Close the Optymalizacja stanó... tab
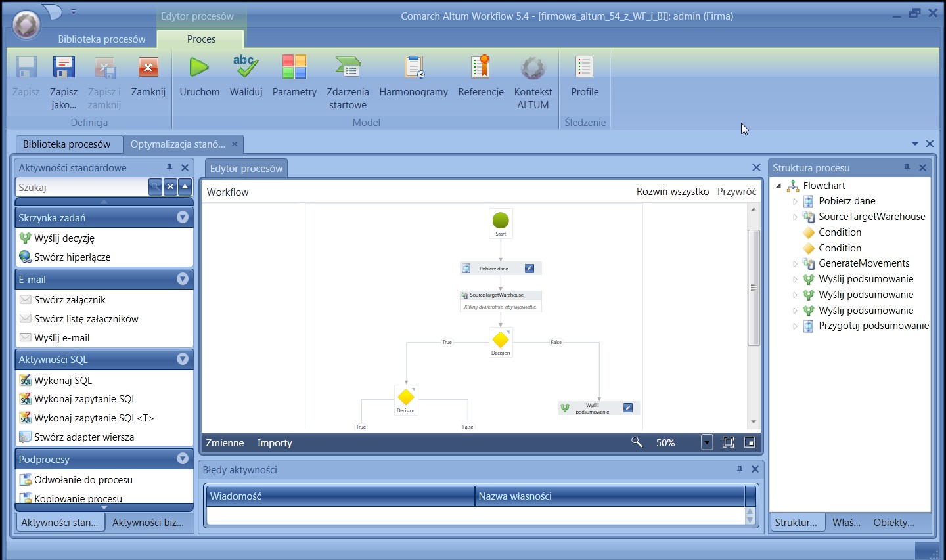The width and height of the screenshot is (946, 560). coord(235,144)
